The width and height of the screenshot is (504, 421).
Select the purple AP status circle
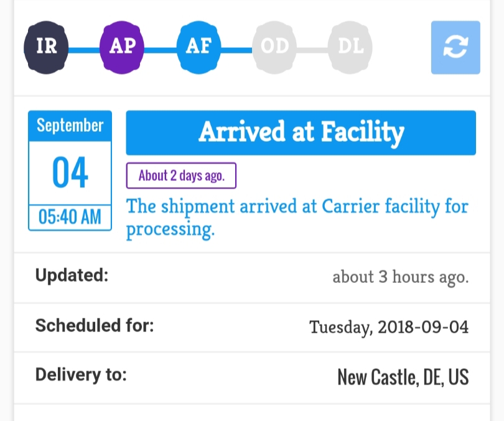pyautogui.click(x=122, y=47)
